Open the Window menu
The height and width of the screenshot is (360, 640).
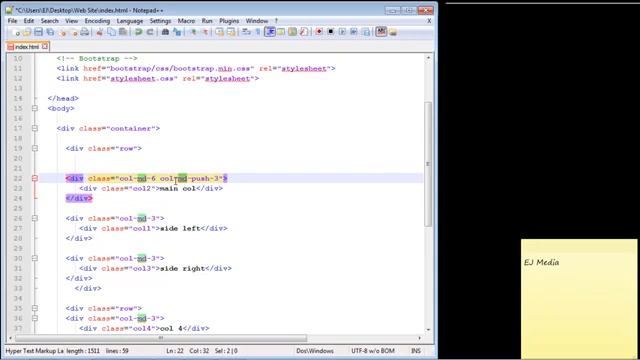257,21
